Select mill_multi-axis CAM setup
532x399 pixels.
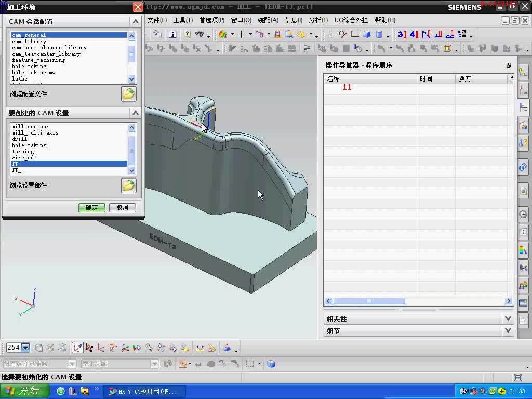tap(69, 132)
